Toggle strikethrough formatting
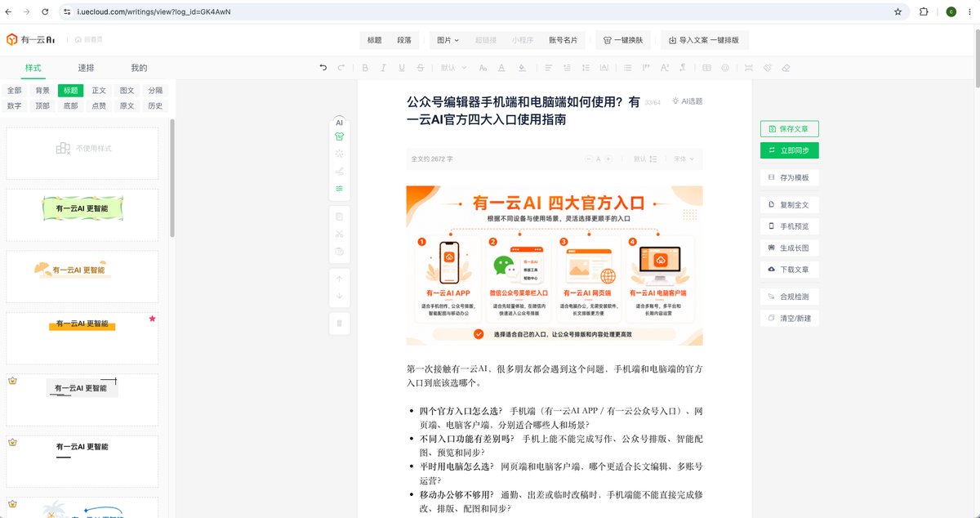Image resolution: width=980 pixels, height=518 pixels. [x=420, y=68]
